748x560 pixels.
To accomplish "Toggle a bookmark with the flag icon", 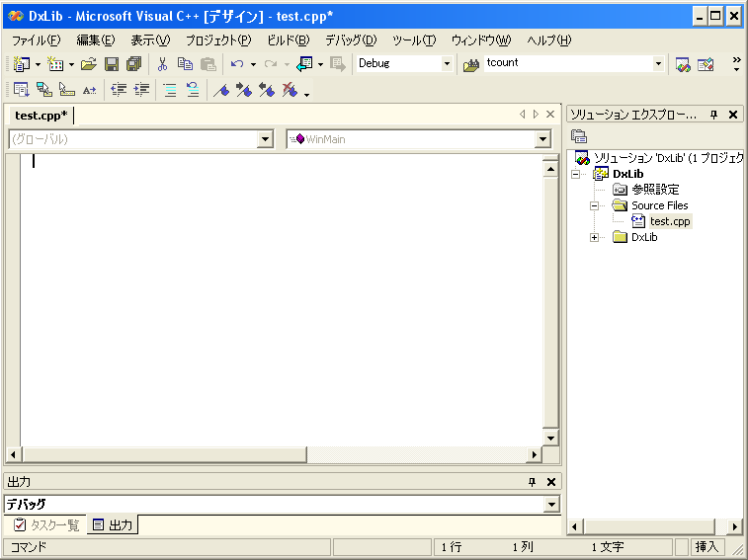I will click(221, 89).
